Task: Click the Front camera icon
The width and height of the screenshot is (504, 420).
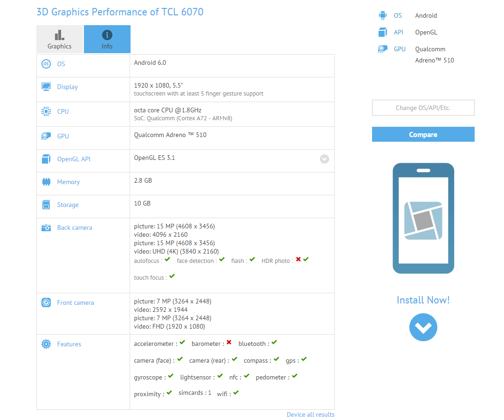Action: [46, 303]
